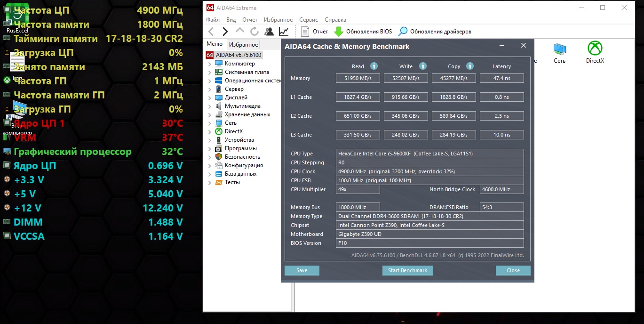Image resolution: width=644 pixels, height=324 pixels.
Task: Expand the Мультимедиа tree node
Action: (210, 106)
